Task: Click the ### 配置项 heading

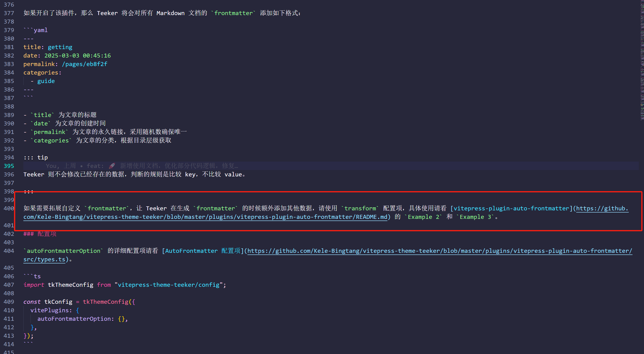Action: pos(40,234)
